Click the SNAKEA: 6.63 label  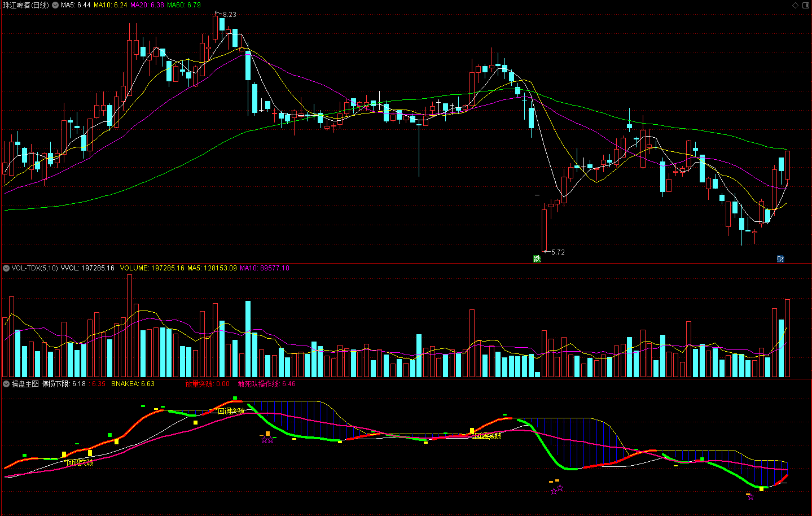(x=133, y=384)
